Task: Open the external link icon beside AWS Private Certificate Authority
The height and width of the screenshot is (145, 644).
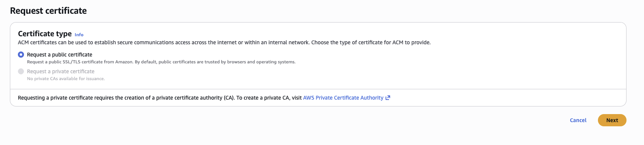Action: (388, 98)
